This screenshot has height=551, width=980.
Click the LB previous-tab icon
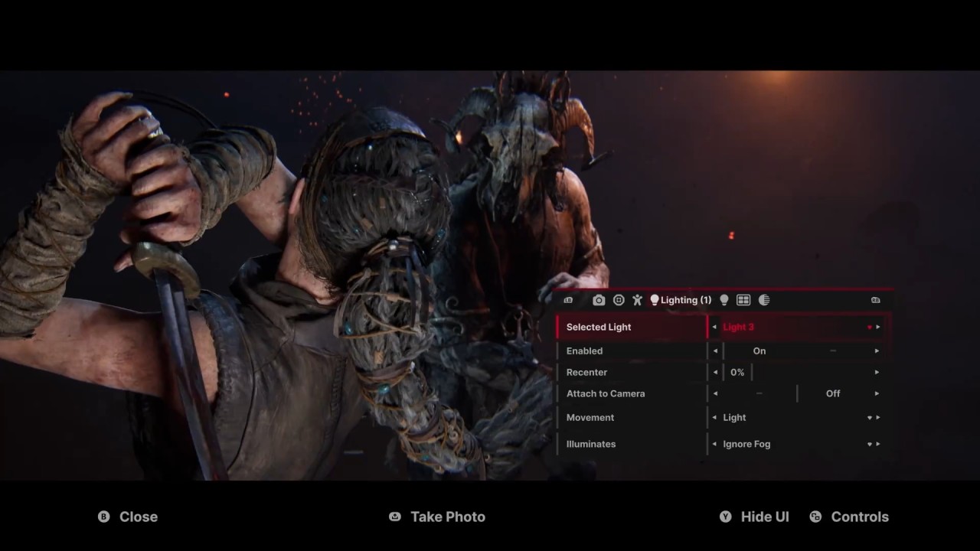[568, 300]
